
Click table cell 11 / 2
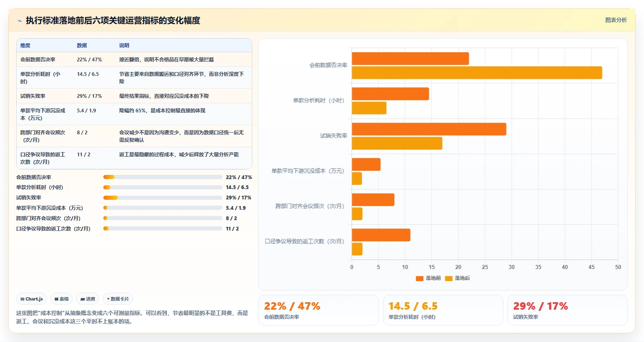point(83,155)
